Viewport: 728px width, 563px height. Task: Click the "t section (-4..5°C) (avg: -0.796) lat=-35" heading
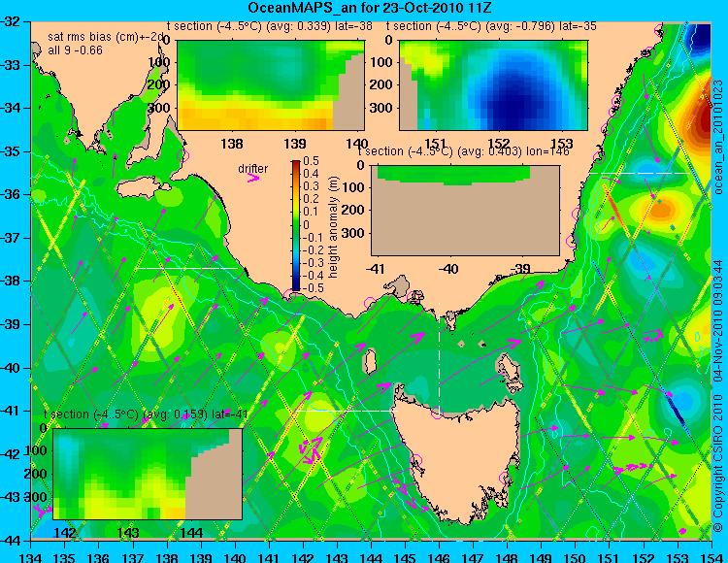tap(491, 26)
